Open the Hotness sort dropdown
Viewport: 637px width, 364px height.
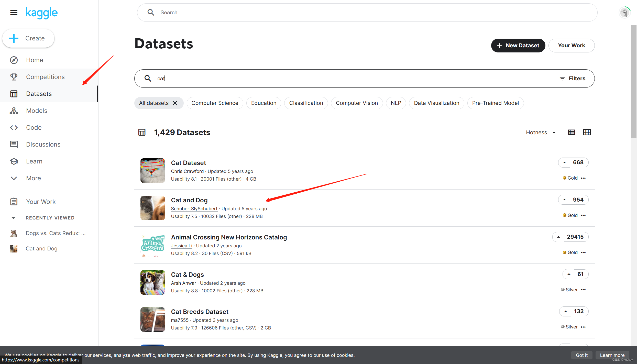tap(541, 133)
